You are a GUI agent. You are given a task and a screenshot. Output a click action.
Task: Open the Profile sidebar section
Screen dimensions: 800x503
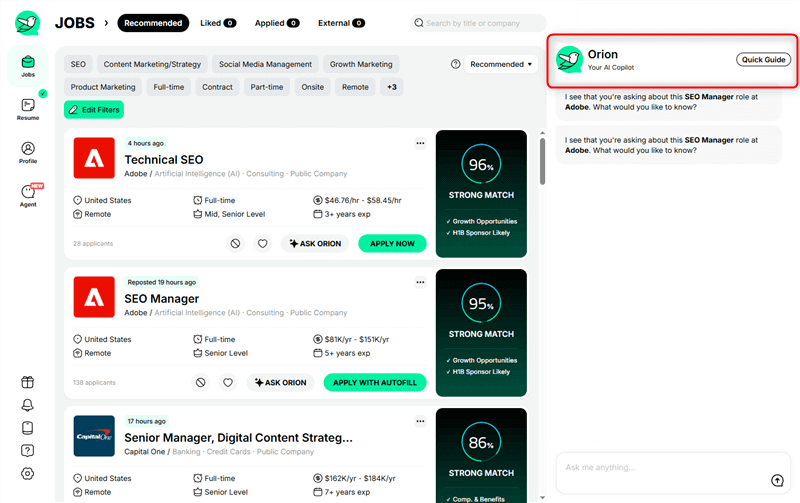tap(28, 153)
